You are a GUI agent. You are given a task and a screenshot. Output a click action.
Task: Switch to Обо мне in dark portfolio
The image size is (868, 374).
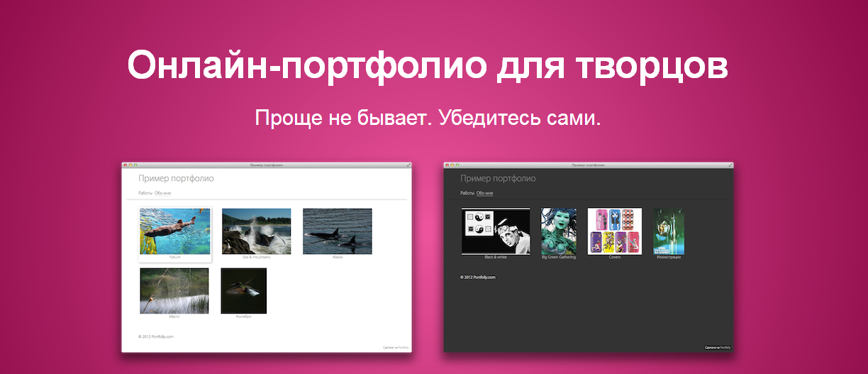point(485,193)
